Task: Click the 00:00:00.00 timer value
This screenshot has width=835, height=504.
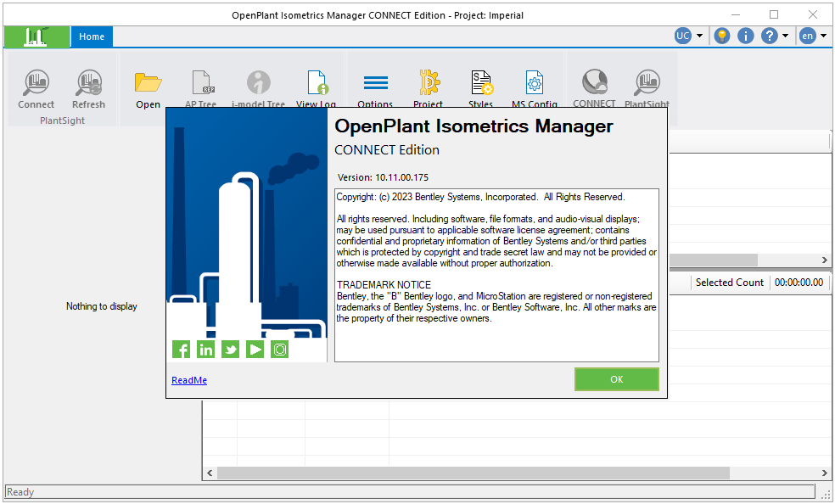Action: pos(799,283)
